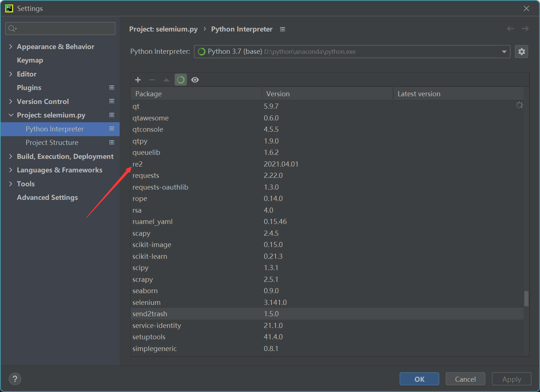Viewport: 540px width, 392px height.
Task: Select the service-identity package row
Action: click(327, 325)
